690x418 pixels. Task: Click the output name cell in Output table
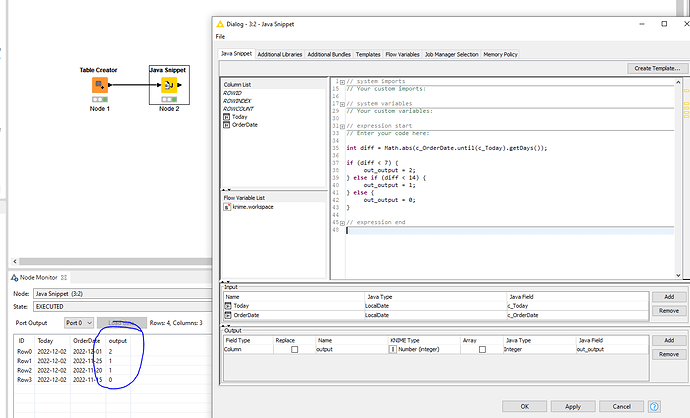[351, 349]
